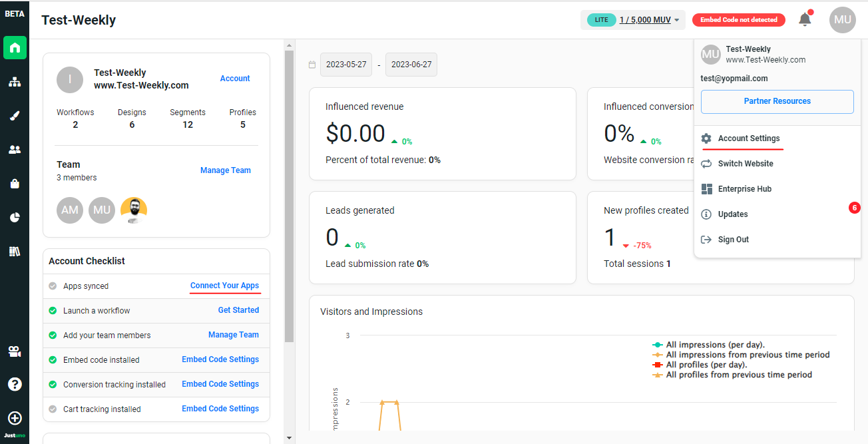The image size is (868, 444).
Task: Click the shopping bag sidebar icon
Action: (15, 184)
